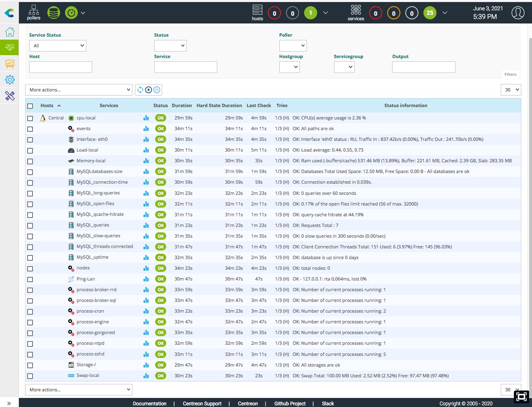This screenshot has width=532, height=407.
Task: Open the graph icon for cpu-local
Action: pyautogui.click(x=146, y=118)
